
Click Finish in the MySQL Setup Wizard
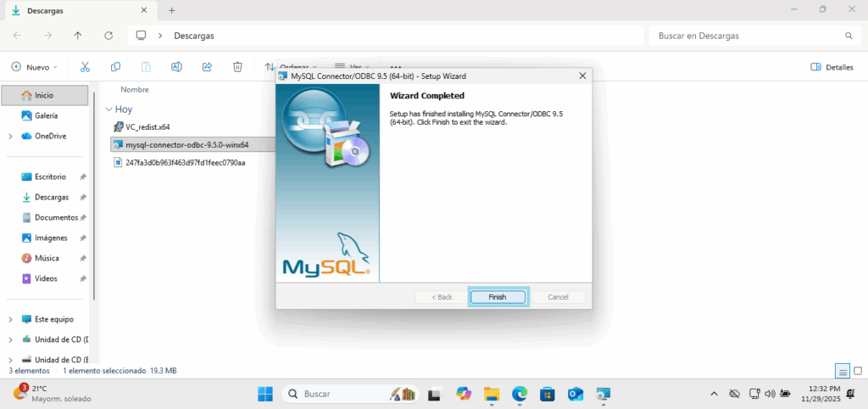[x=497, y=297]
